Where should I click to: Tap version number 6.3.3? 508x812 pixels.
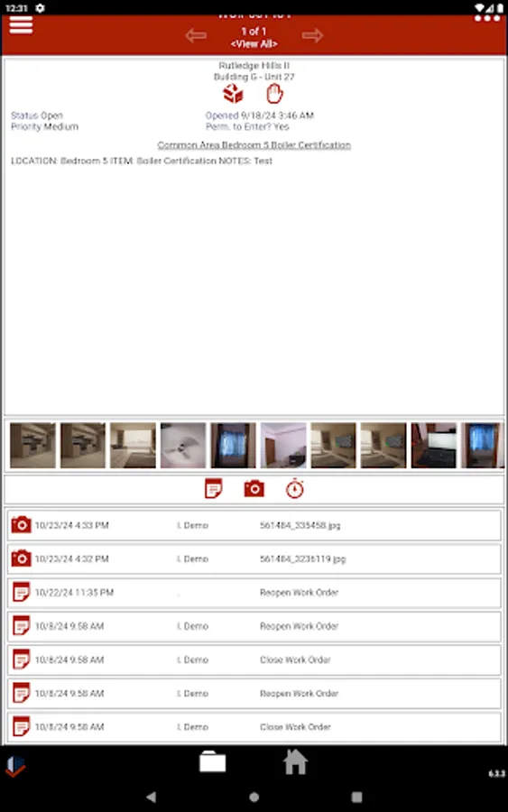pos(496,774)
